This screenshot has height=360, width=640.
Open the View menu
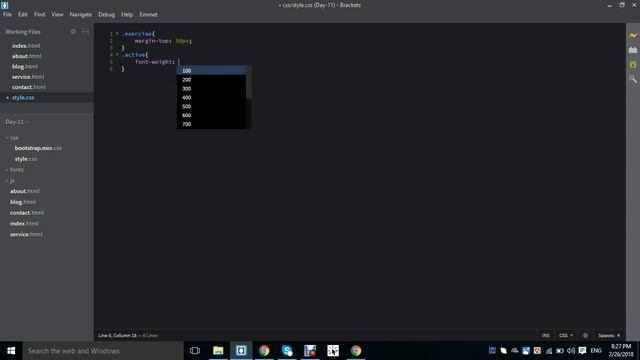pos(57,14)
